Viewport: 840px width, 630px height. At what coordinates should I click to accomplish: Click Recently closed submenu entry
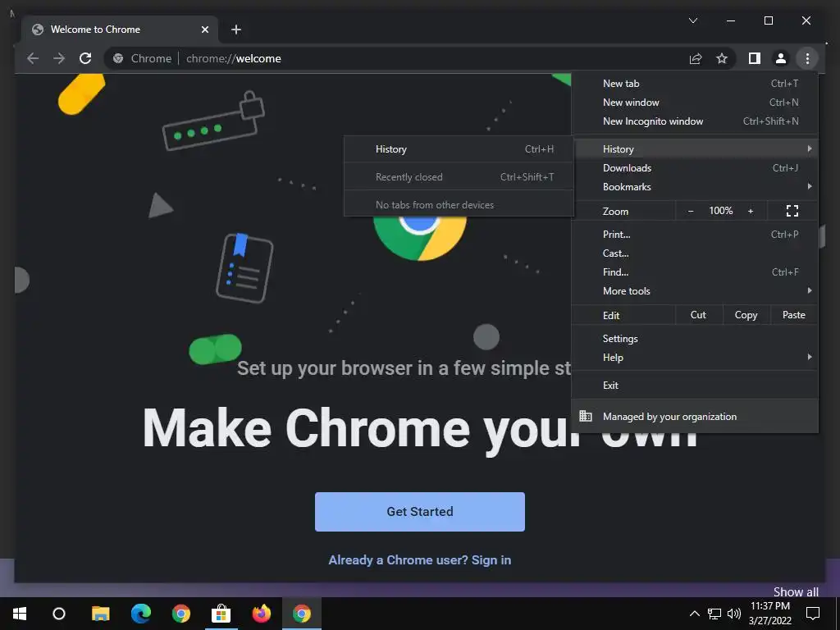click(459, 177)
